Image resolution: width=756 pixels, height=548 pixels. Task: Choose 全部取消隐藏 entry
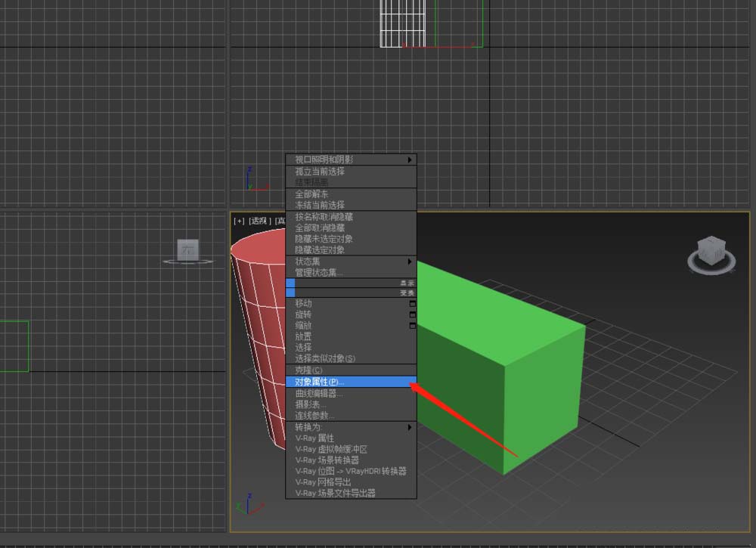point(351,228)
